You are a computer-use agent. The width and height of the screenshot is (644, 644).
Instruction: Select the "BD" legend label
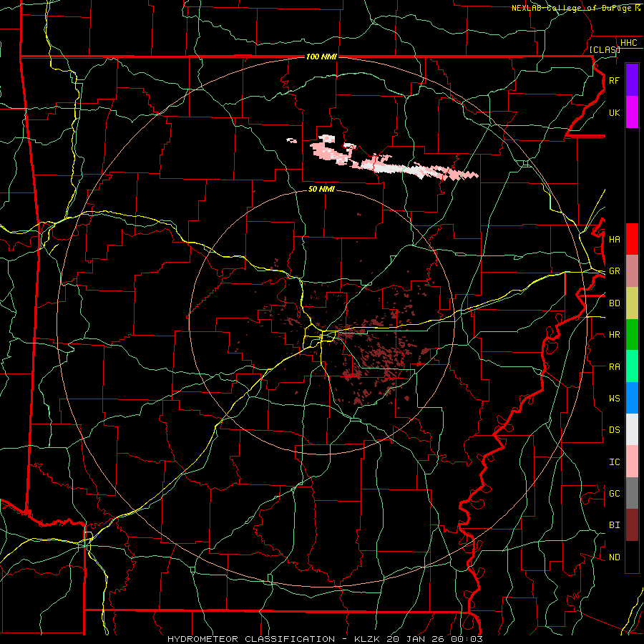coord(614,303)
